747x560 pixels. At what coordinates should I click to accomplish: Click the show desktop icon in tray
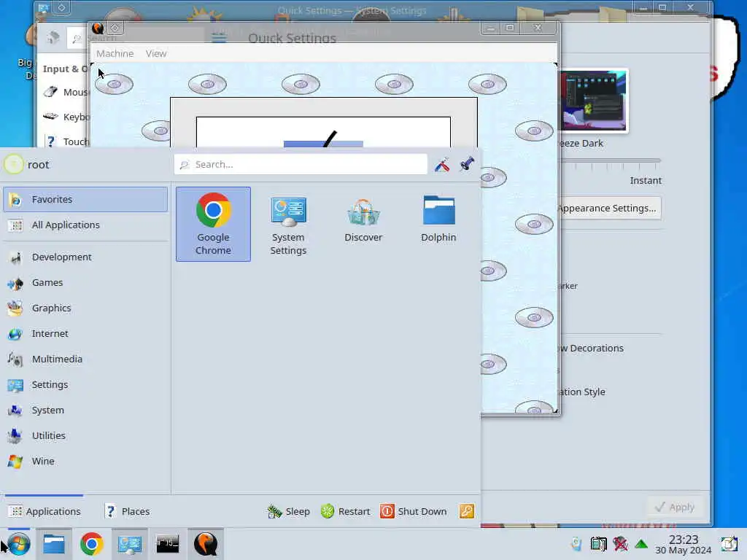coord(729,544)
